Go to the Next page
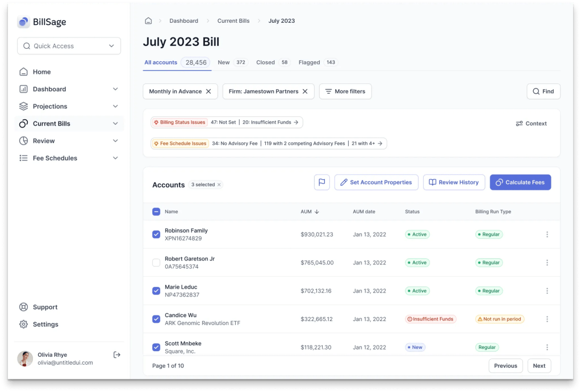This screenshot has width=581, height=392. (538, 366)
